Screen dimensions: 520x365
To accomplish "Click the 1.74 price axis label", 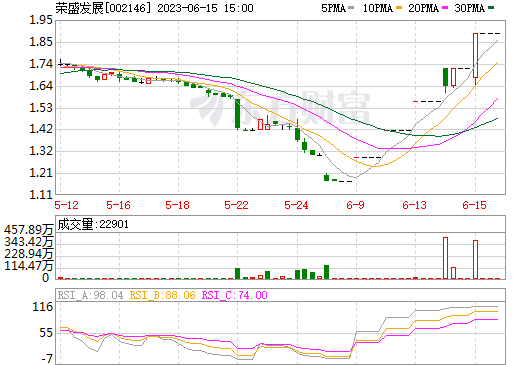I will click(41, 64).
